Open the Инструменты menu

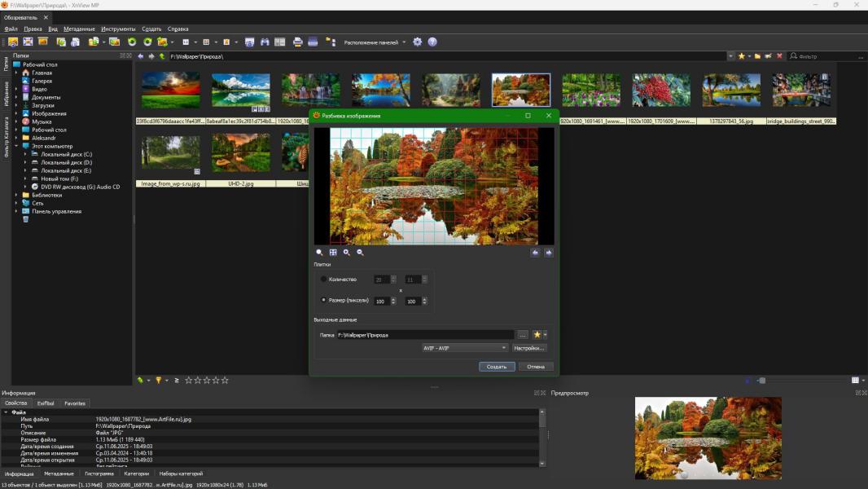pos(118,29)
